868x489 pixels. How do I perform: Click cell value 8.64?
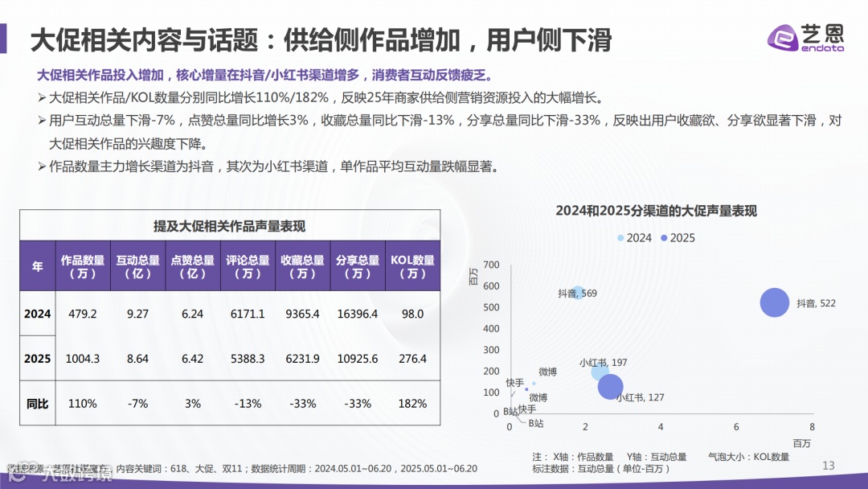click(x=138, y=358)
